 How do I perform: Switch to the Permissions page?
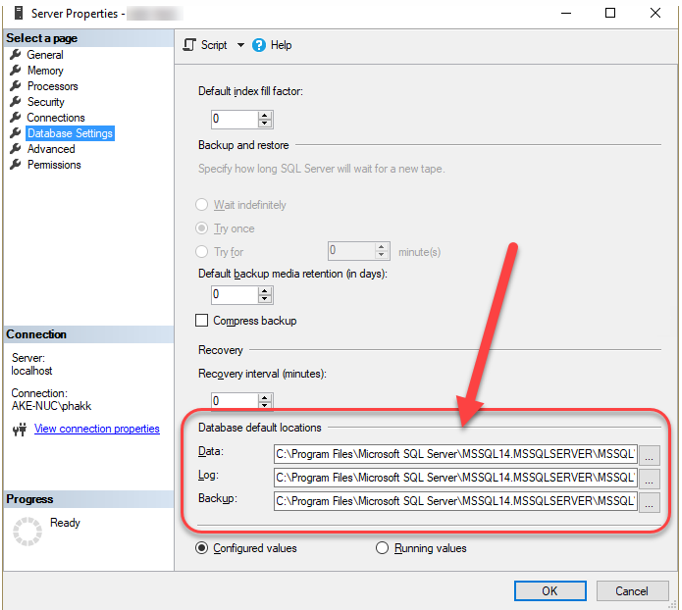[x=54, y=165]
